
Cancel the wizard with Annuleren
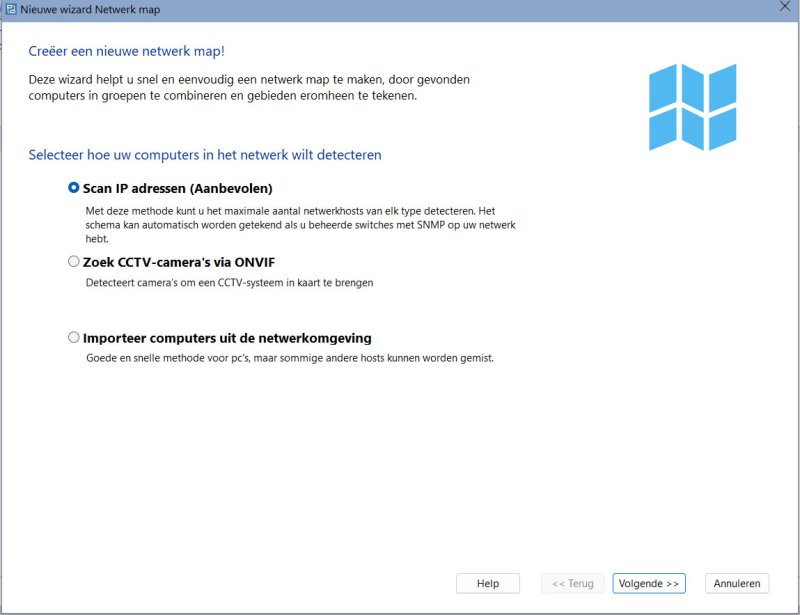(738, 584)
